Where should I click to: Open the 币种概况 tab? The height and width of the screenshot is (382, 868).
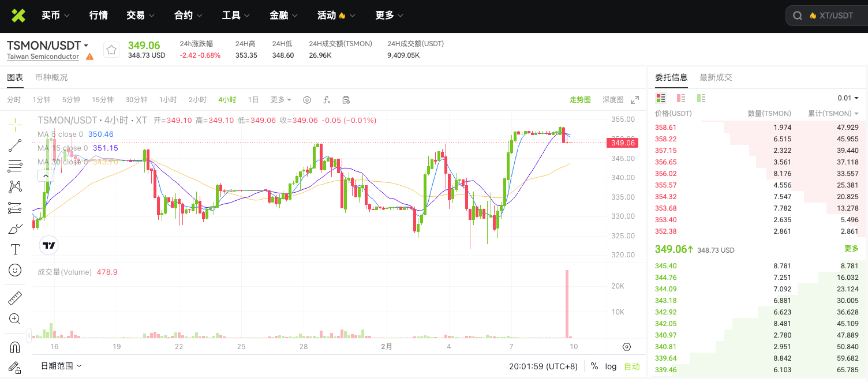[51, 77]
